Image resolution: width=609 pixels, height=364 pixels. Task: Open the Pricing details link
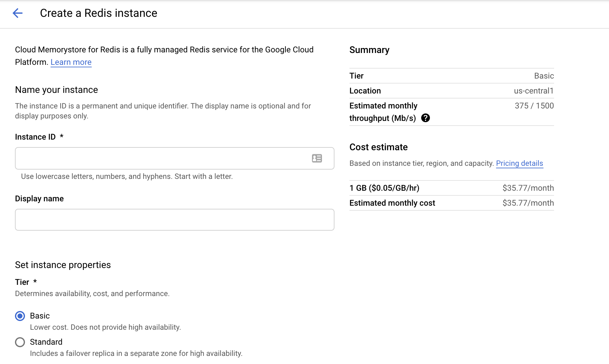point(519,163)
